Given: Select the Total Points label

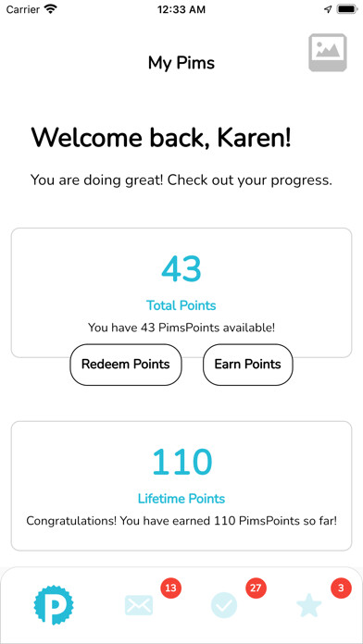Looking at the screenshot, I should pos(181,305).
